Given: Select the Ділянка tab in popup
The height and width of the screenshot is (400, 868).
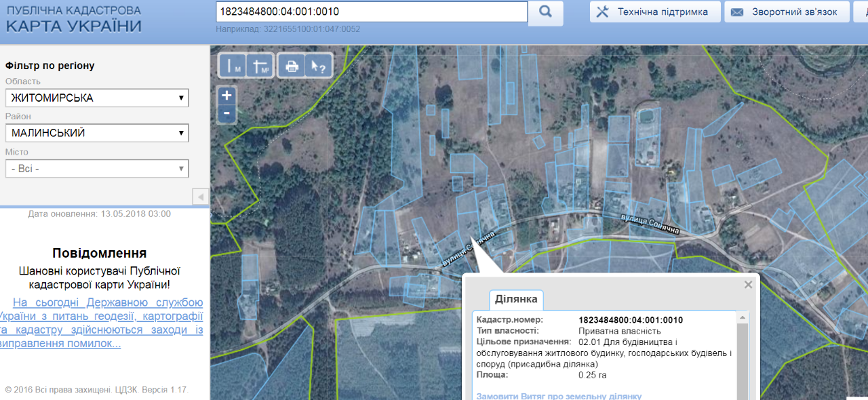Looking at the screenshot, I should [x=516, y=300].
